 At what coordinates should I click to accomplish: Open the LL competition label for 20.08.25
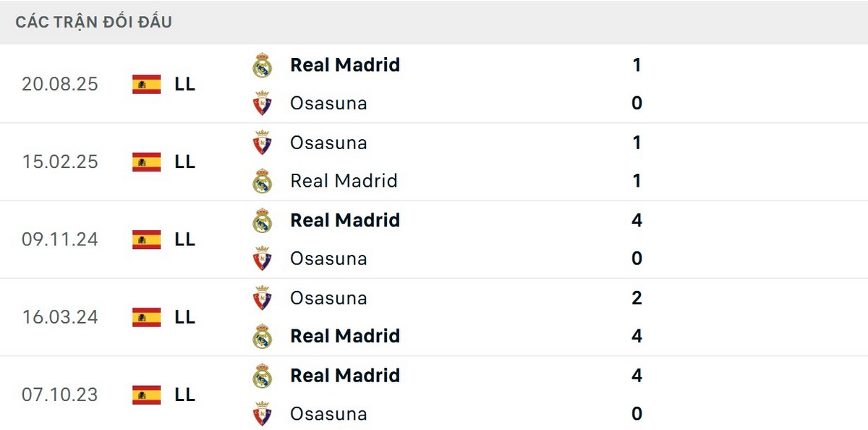[185, 84]
